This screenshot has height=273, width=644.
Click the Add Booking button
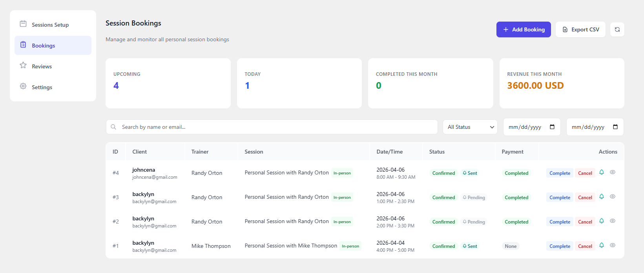click(524, 29)
